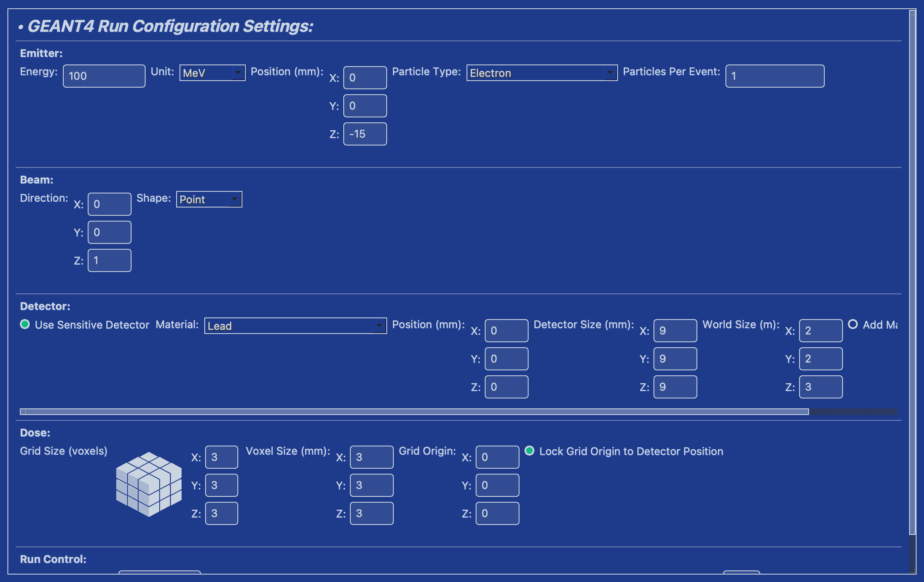Click the Grid Size X voxels field
Image resolution: width=924 pixels, height=582 pixels.
pyautogui.click(x=222, y=457)
